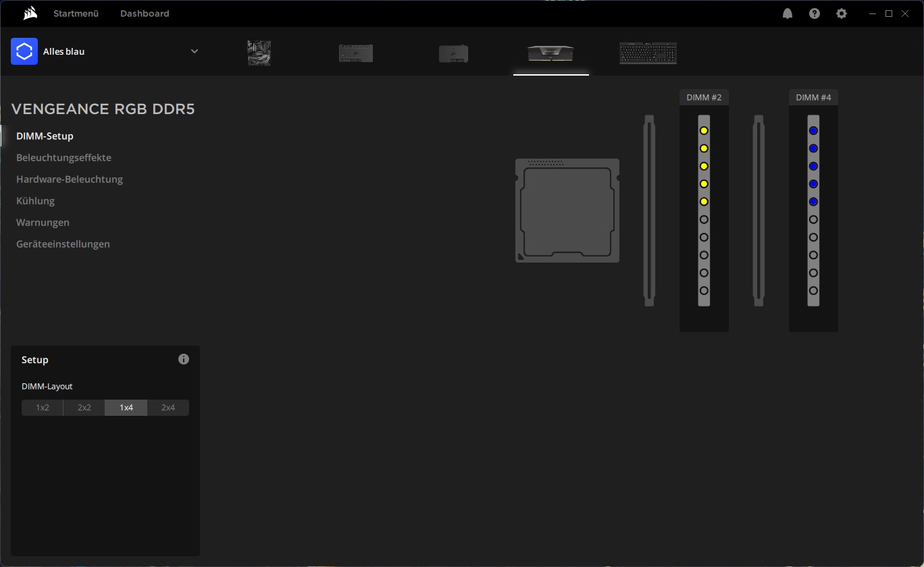The image size is (924, 567).
Task: Open the Dashboard tab
Action: [x=145, y=13]
